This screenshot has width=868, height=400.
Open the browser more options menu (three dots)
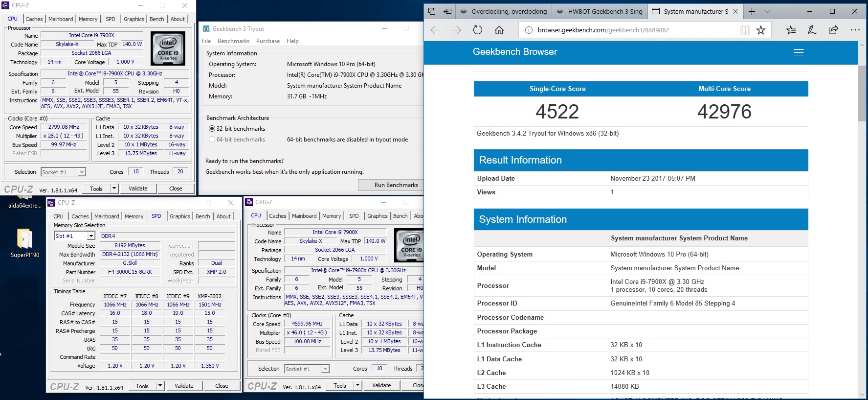855,30
